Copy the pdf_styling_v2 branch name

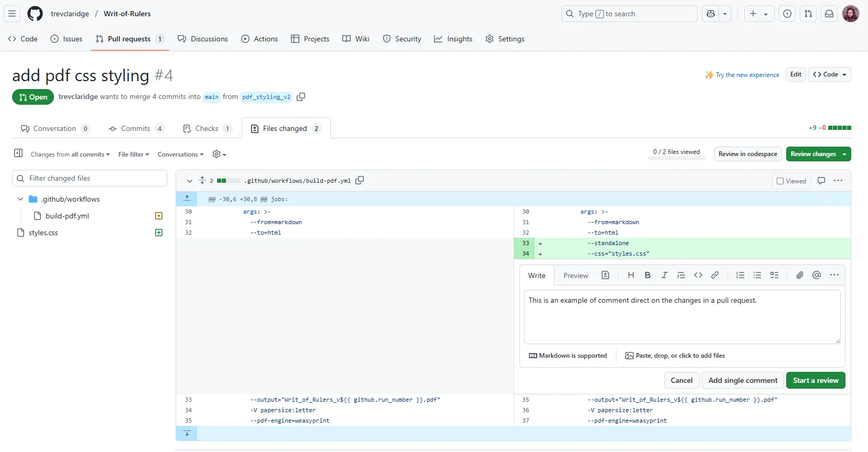pyautogui.click(x=301, y=97)
